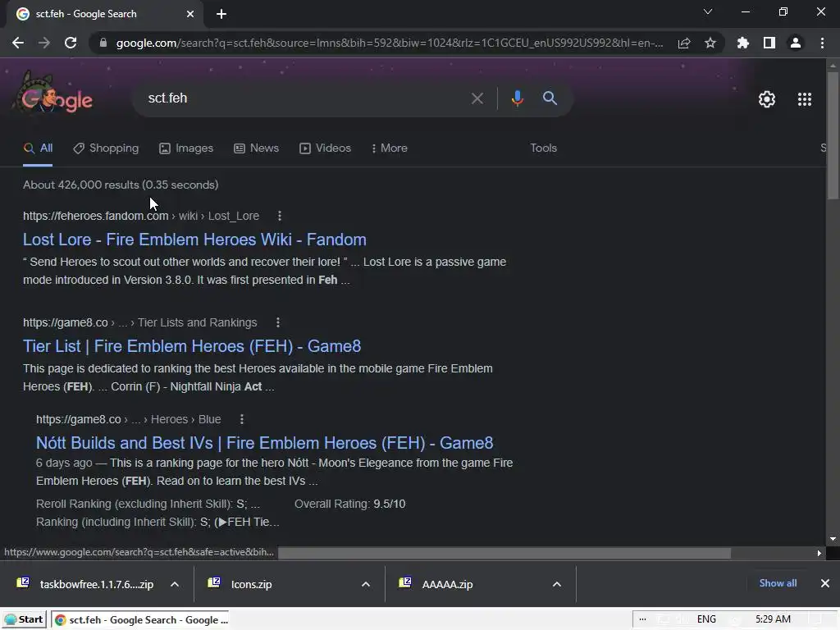Click the game8.co Tier Lists breadcrumb
Image resolution: width=840 pixels, height=630 pixels.
click(139, 322)
